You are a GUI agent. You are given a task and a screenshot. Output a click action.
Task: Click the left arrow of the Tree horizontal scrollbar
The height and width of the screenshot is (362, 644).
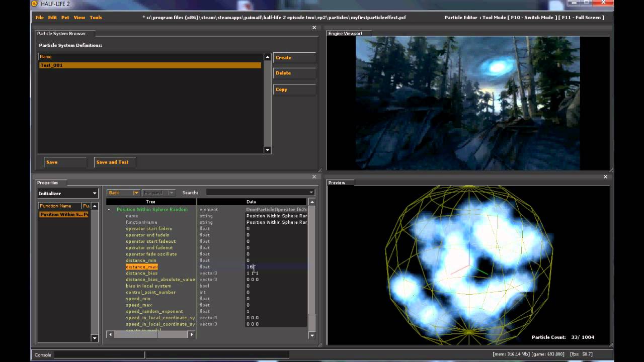click(x=110, y=334)
